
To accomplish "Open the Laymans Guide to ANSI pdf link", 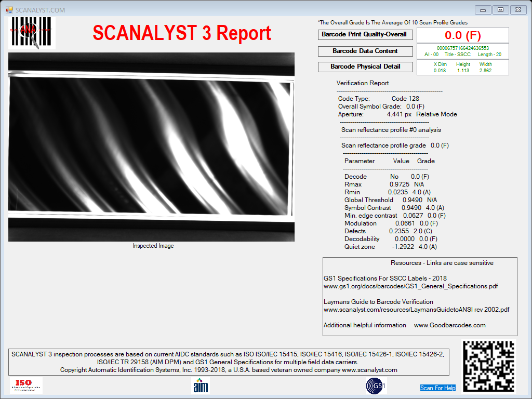I will pyautogui.click(x=416, y=310).
